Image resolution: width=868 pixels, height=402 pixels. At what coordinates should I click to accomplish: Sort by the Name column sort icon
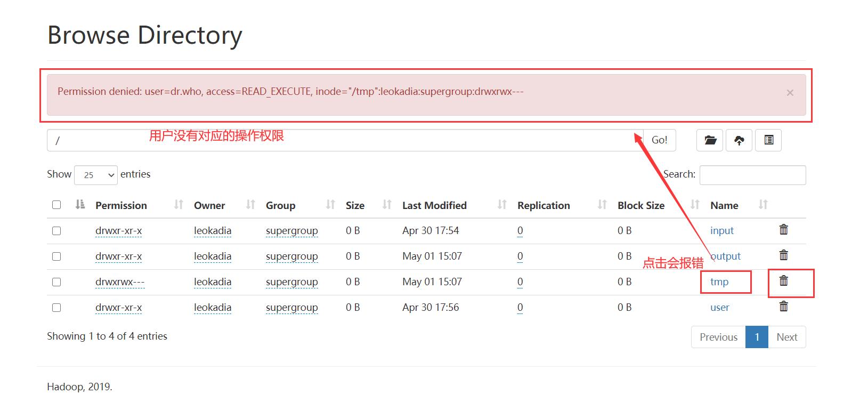pyautogui.click(x=763, y=205)
